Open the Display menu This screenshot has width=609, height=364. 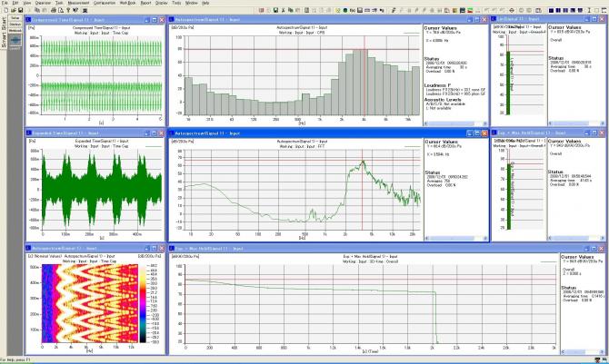tap(160, 4)
